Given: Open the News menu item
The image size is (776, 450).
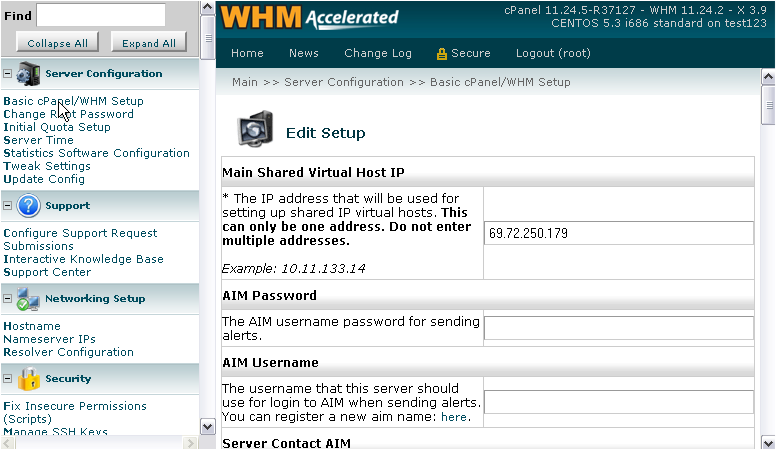Looking at the screenshot, I should [x=303, y=54].
